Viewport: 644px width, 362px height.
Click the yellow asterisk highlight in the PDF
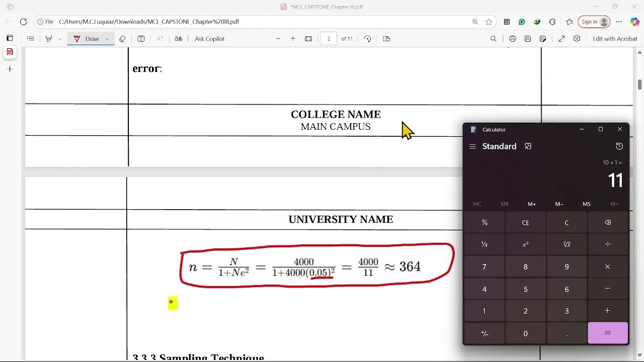coord(173,303)
